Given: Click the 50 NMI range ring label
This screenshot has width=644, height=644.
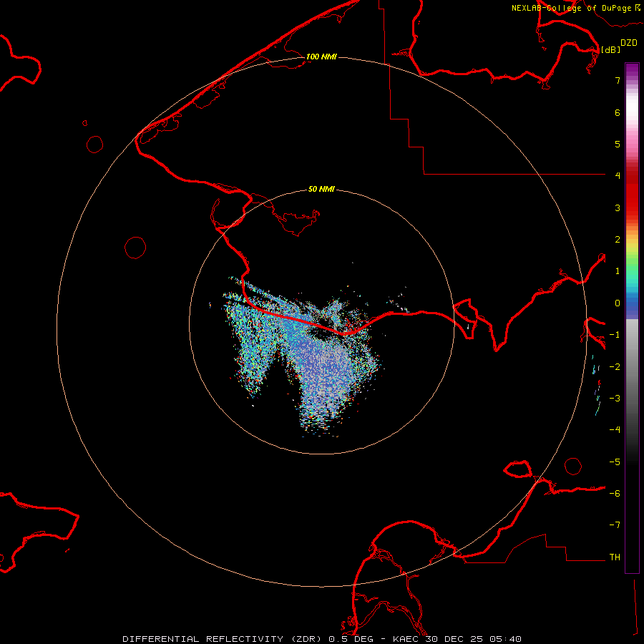Looking at the screenshot, I should tap(321, 189).
